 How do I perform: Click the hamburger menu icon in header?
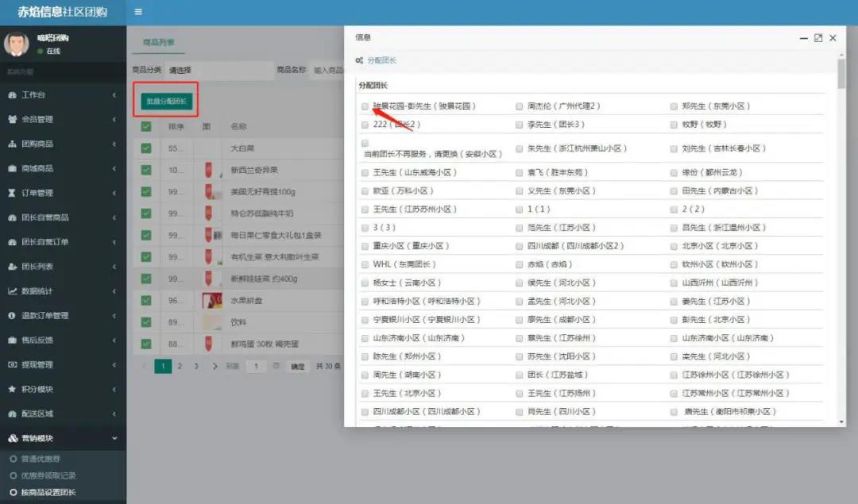(x=138, y=12)
